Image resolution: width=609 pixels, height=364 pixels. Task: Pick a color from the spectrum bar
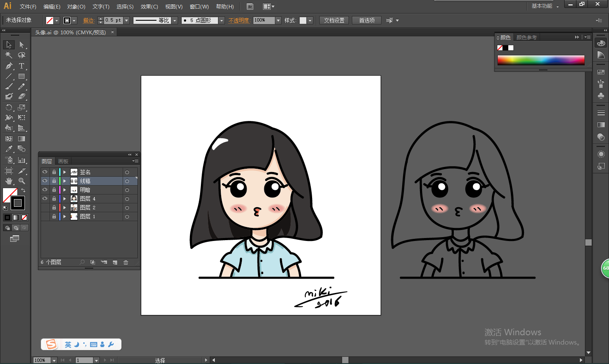click(x=541, y=60)
